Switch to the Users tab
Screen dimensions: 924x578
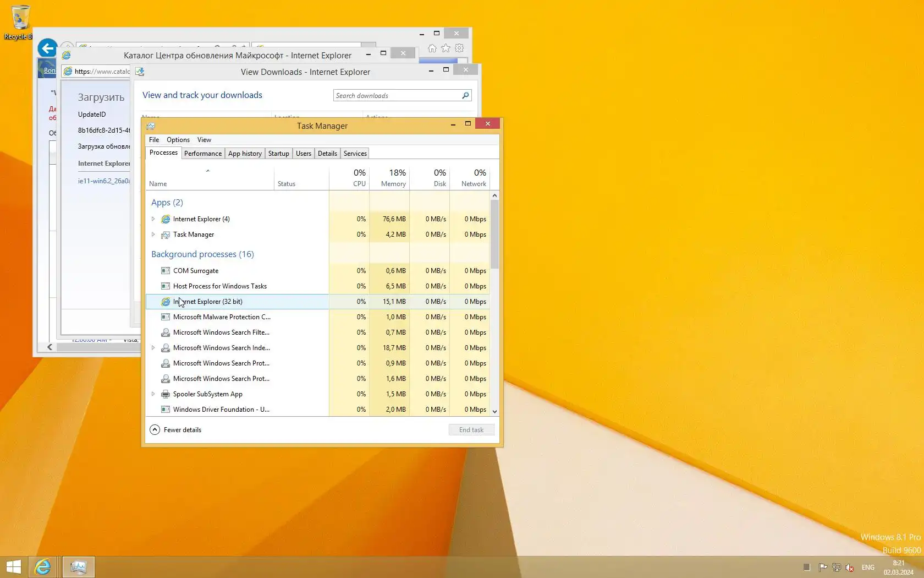(304, 154)
